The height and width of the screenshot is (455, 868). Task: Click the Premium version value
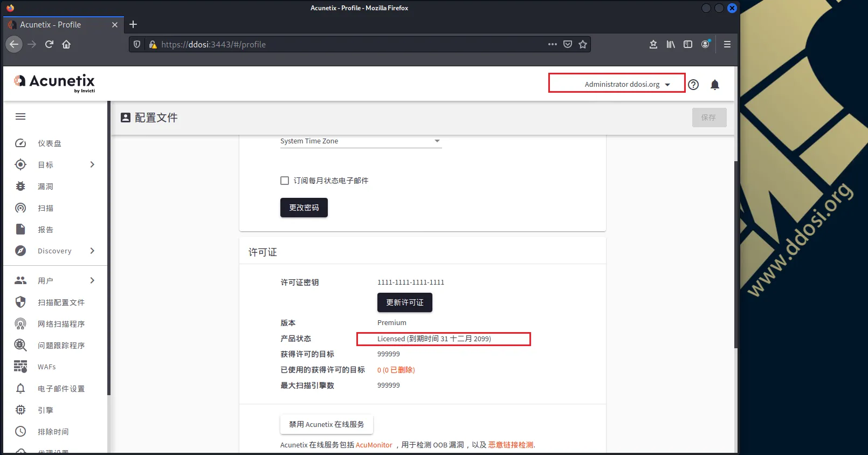coord(392,322)
